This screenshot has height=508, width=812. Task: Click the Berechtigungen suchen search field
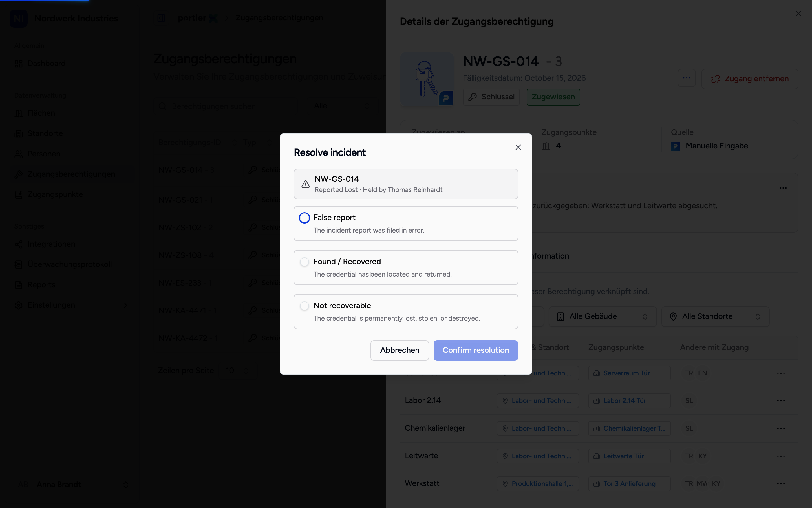[x=226, y=106]
